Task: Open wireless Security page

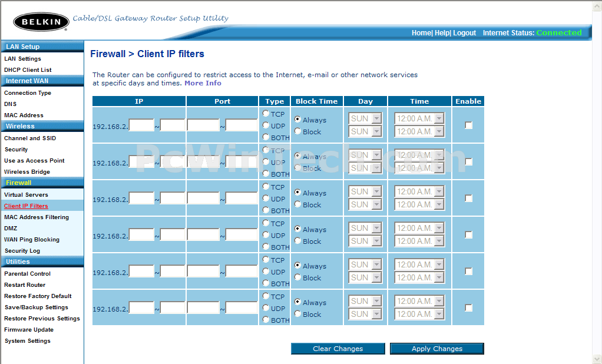Action: pyautogui.click(x=16, y=150)
